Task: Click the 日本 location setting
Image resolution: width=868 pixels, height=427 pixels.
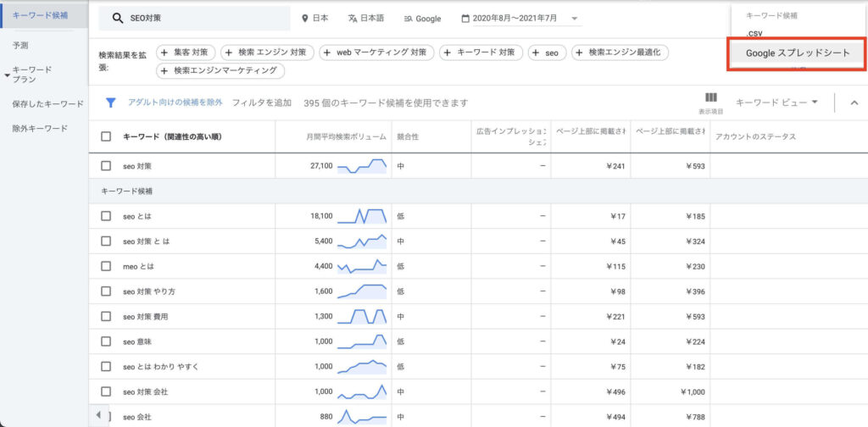Action: (315, 19)
